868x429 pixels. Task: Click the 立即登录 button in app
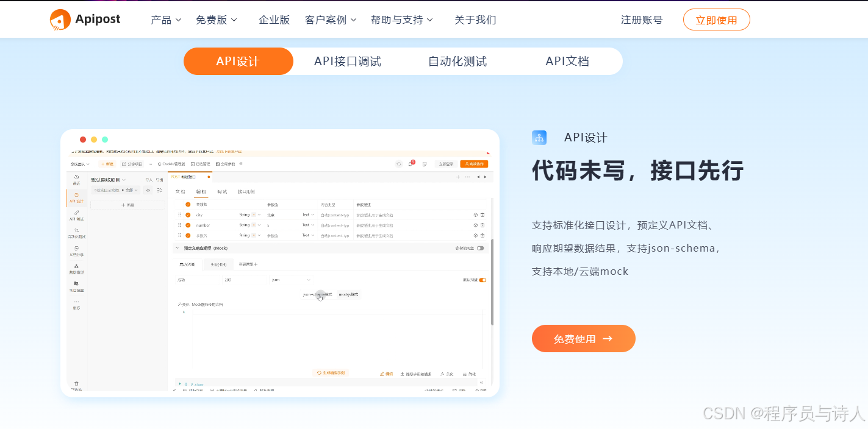tap(445, 164)
